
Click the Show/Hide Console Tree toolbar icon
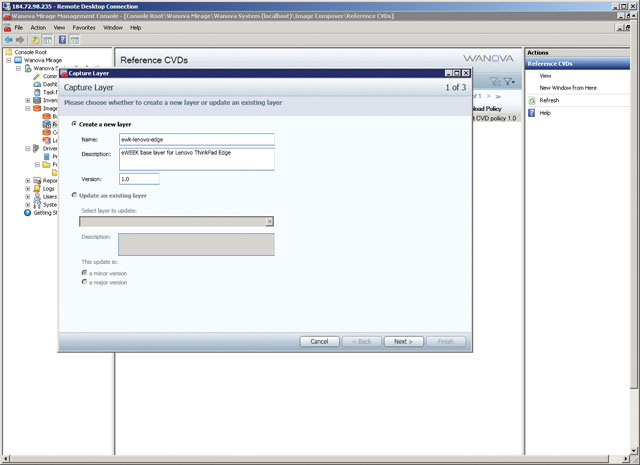tap(48, 40)
